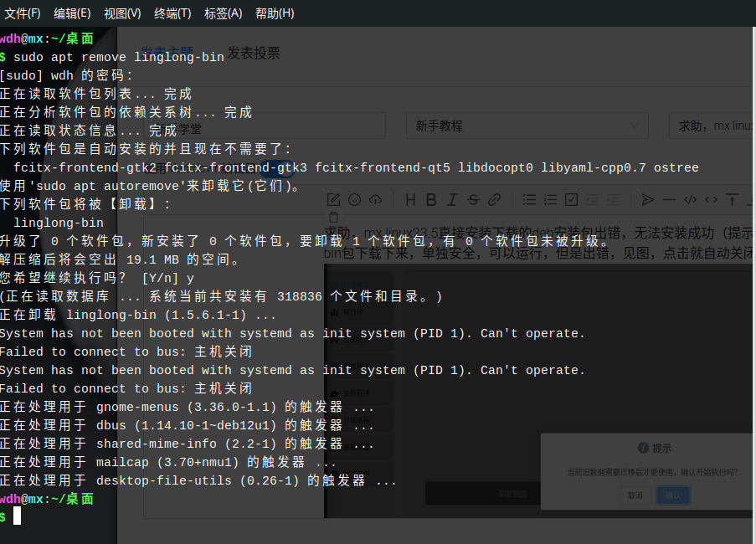756x544 pixels.
Task: Click the '[sudo] wdh 的密码：' line
Action: (65, 75)
